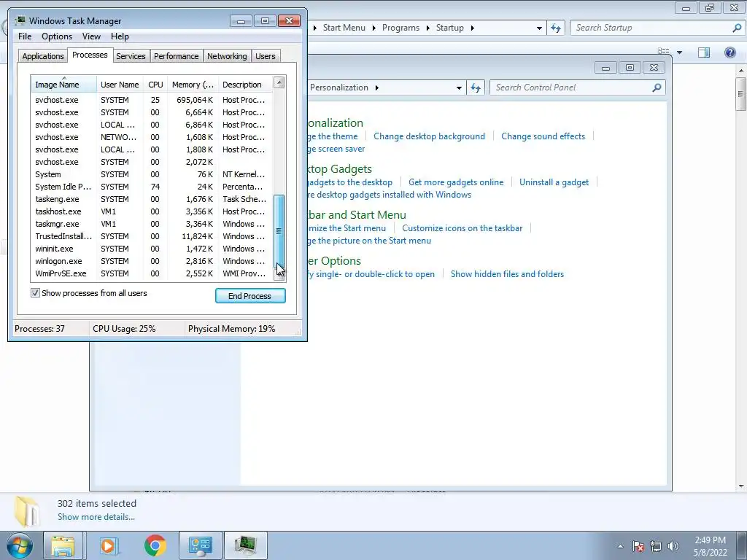Open the Help menu in Task Manager
The width and height of the screenshot is (747, 560).
[x=120, y=36]
